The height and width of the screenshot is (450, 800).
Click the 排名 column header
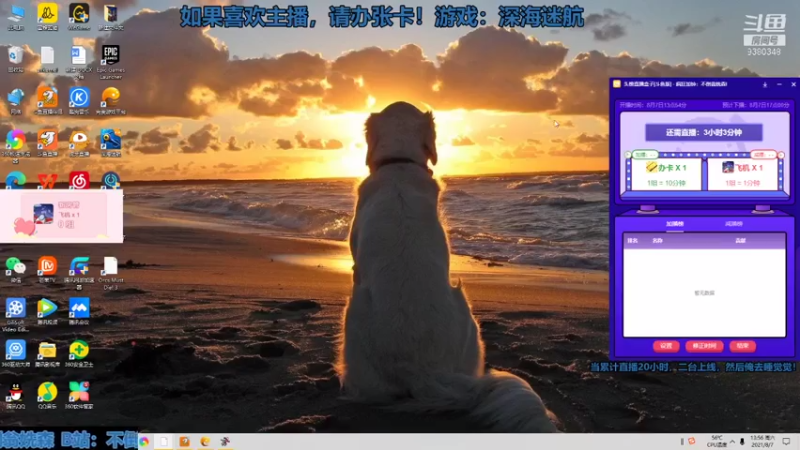(x=633, y=240)
